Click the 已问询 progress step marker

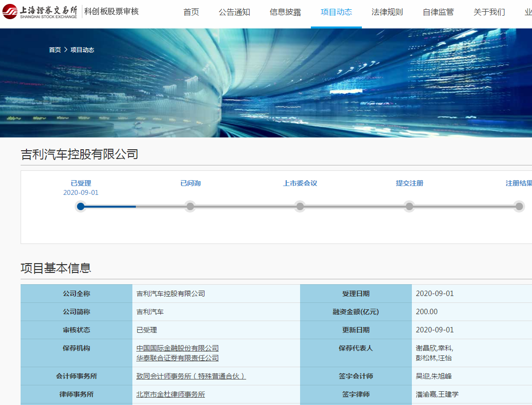(x=190, y=206)
